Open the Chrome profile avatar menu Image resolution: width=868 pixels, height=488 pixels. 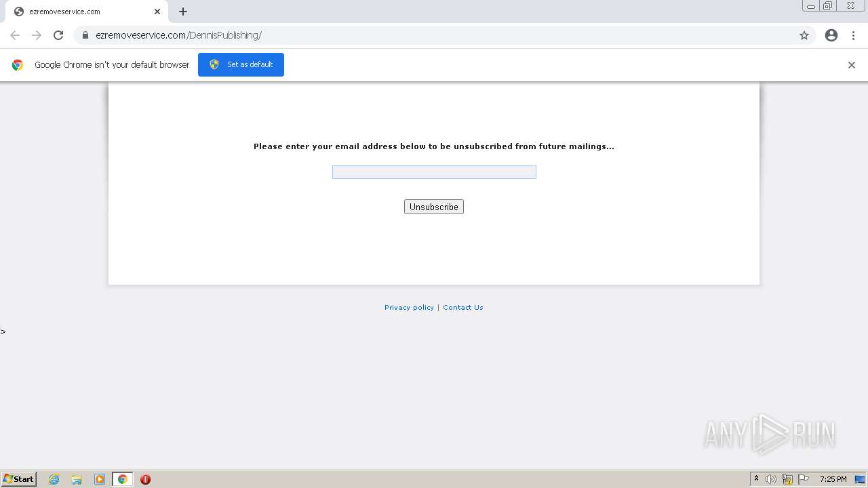click(831, 35)
